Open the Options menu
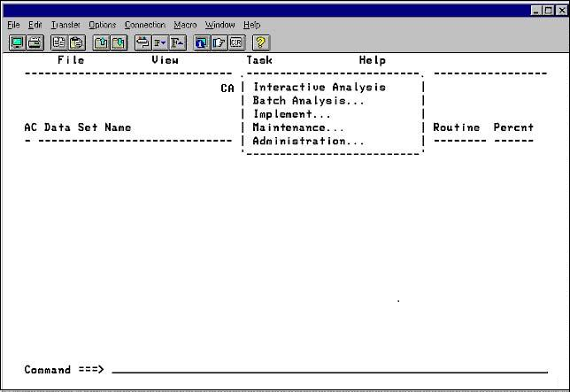Screen dimensions: 570x392 pos(102,25)
